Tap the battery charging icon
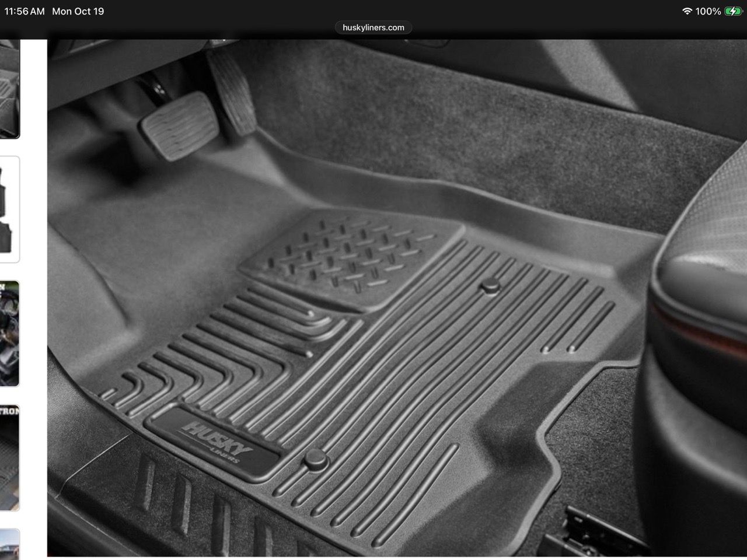 733,11
